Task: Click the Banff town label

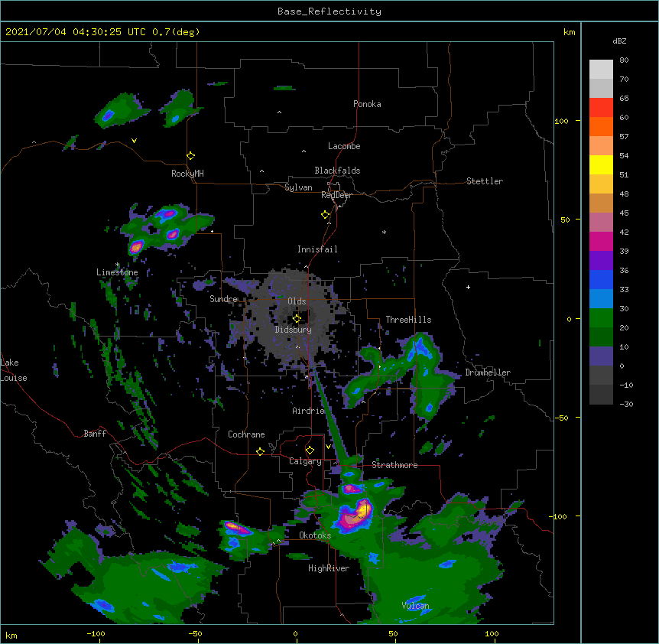Action: [95, 434]
